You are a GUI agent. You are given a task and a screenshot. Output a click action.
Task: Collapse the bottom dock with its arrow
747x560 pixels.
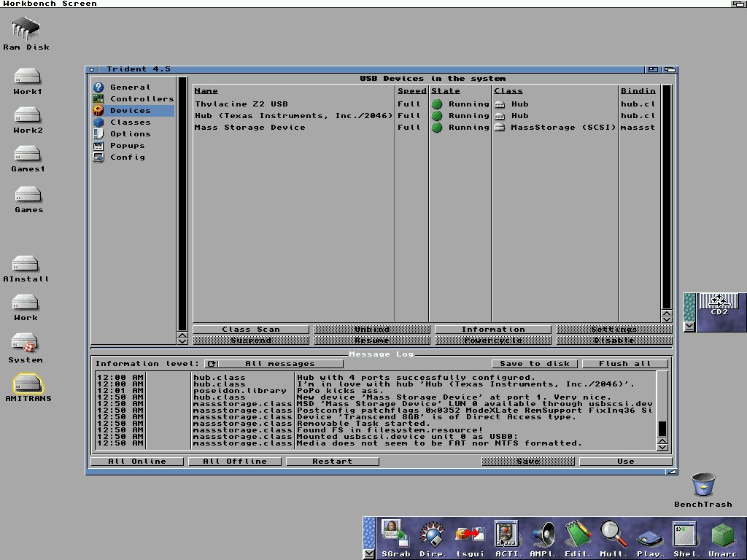point(368,554)
